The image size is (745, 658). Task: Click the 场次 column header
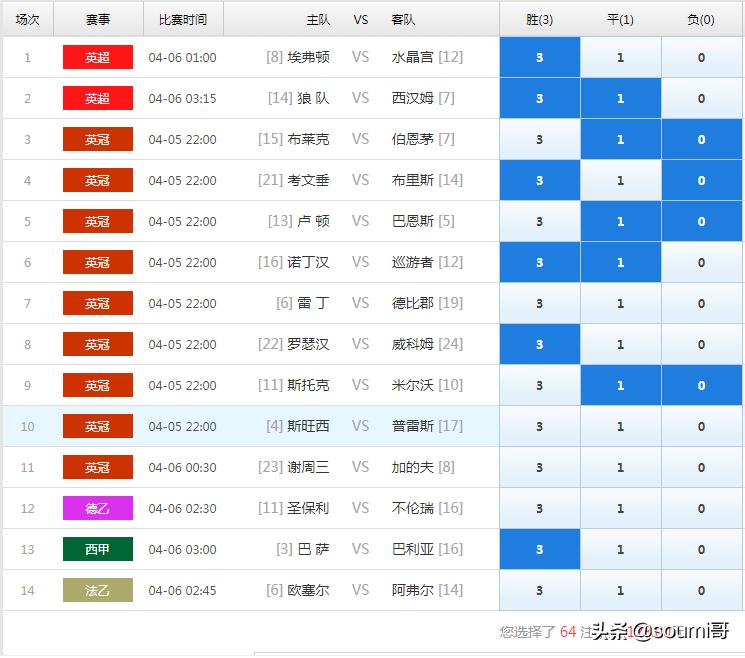pos(28,19)
